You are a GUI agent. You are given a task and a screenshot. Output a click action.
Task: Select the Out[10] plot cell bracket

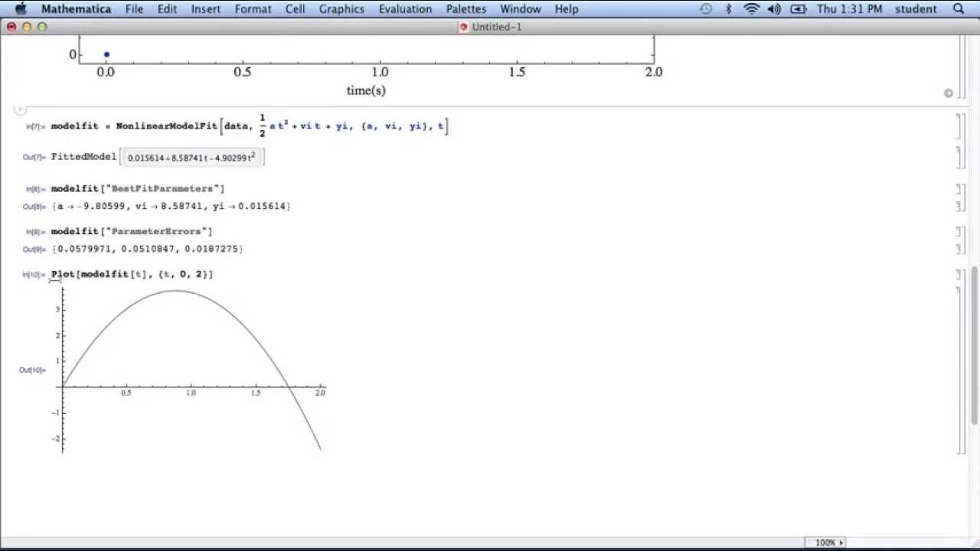[x=959, y=370]
